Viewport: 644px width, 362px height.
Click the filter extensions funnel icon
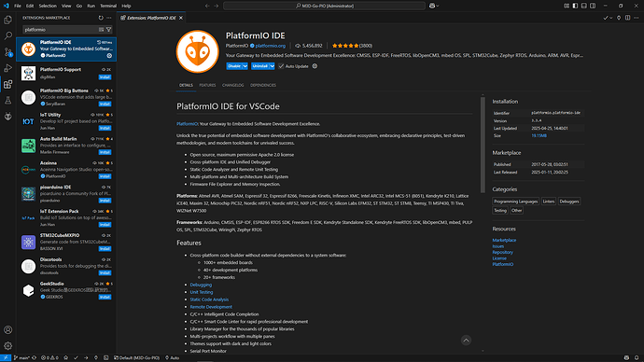(109, 30)
